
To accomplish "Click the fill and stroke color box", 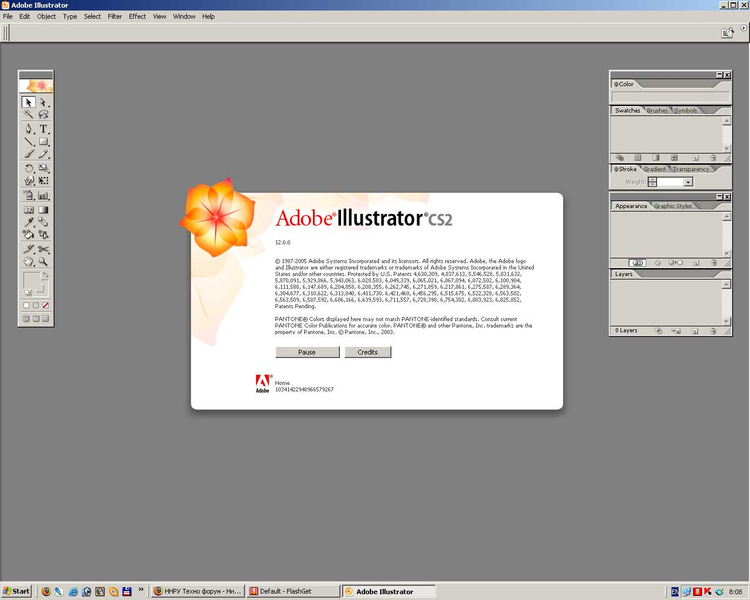I will pyautogui.click(x=33, y=284).
